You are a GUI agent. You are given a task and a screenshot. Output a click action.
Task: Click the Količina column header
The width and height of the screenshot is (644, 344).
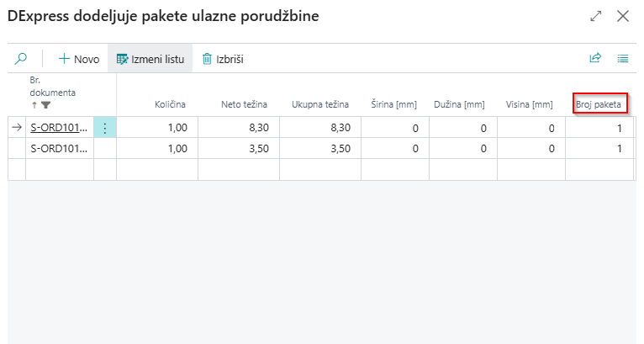[170, 104]
